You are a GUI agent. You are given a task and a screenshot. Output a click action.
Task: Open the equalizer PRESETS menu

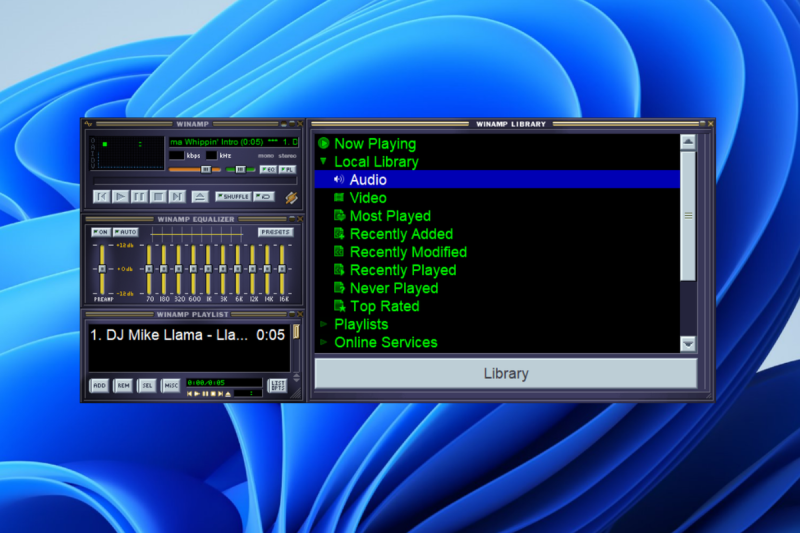[x=275, y=232]
